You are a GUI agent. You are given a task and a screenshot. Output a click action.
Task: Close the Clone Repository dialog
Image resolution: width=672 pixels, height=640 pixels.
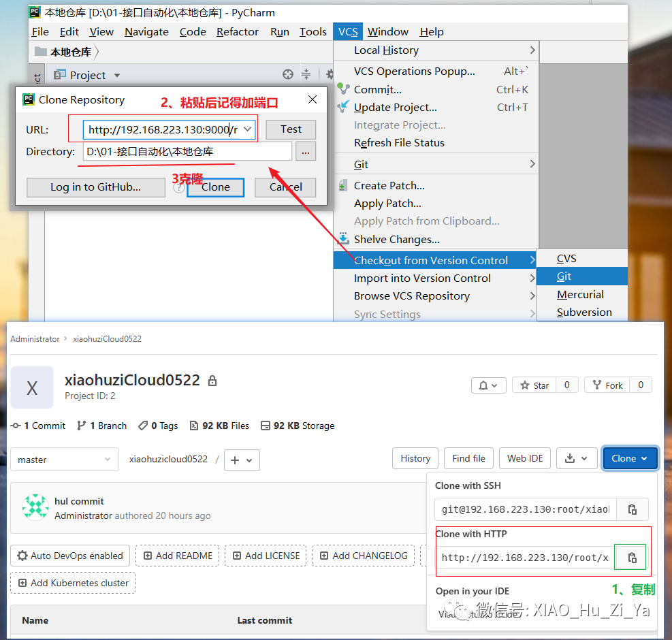tap(313, 100)
